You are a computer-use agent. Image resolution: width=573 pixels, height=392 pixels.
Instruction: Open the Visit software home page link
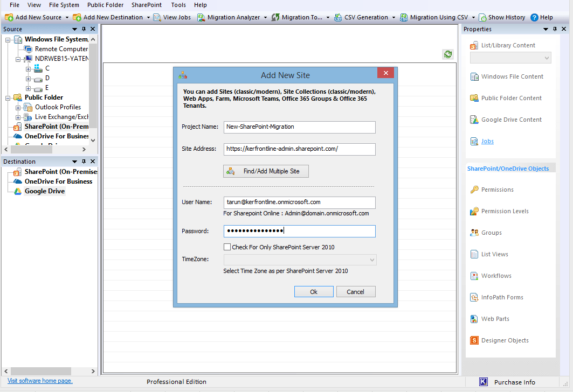40,381
